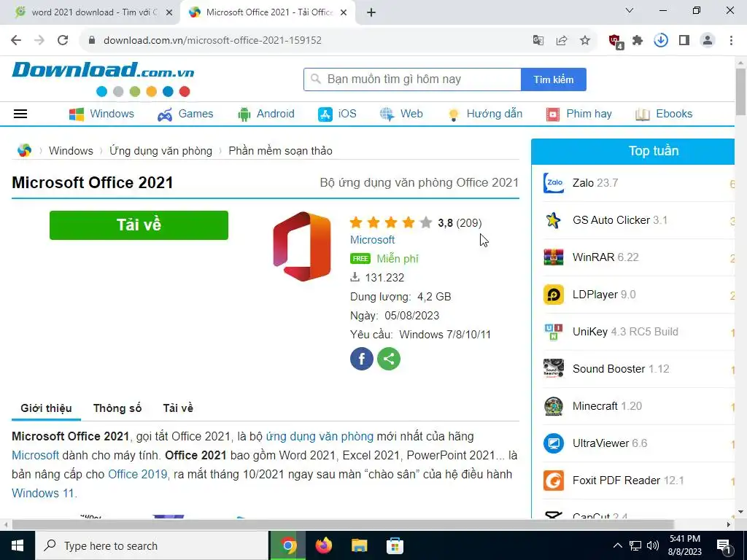The height and width of the screenshot is (560, 747).
Task: Open Minecraft icon in sidebar
Action: click(554, 405)
